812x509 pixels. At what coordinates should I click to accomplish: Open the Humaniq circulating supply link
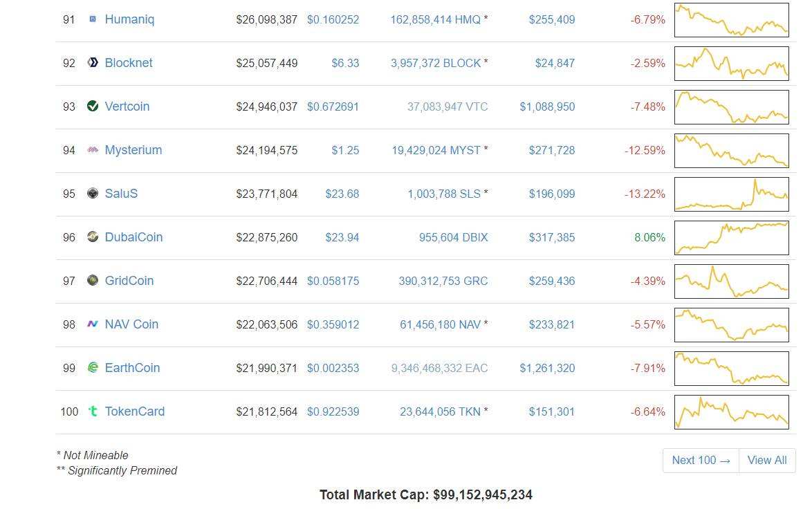tap(436, 19)
